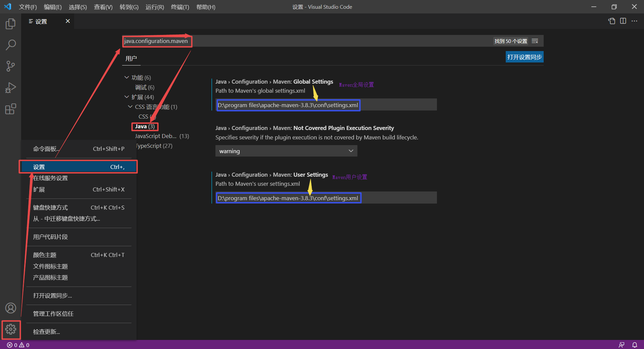
Task: Open the 编辑(E) menu
Action: [53, 7]
